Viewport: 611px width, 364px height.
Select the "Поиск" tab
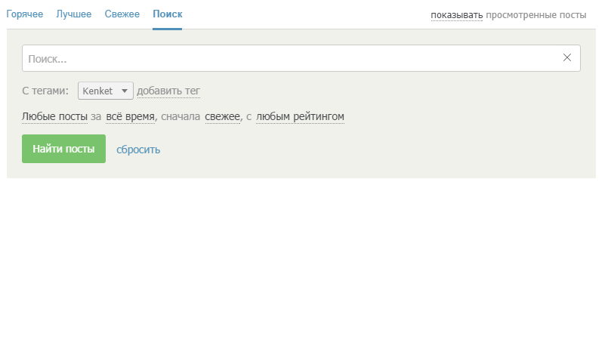[x=167, y=14]
